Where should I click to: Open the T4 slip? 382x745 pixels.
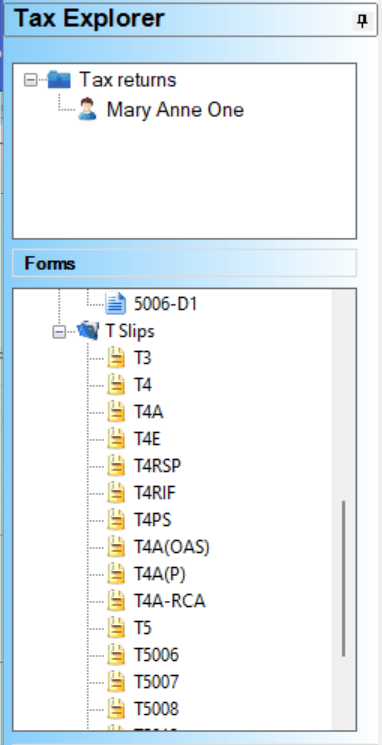point(143,384)
